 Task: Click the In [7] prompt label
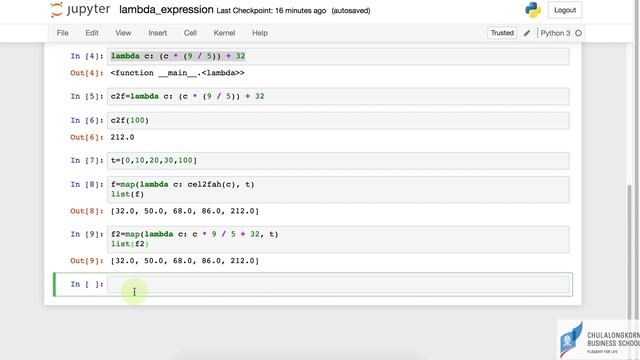(x=87, y=160)
